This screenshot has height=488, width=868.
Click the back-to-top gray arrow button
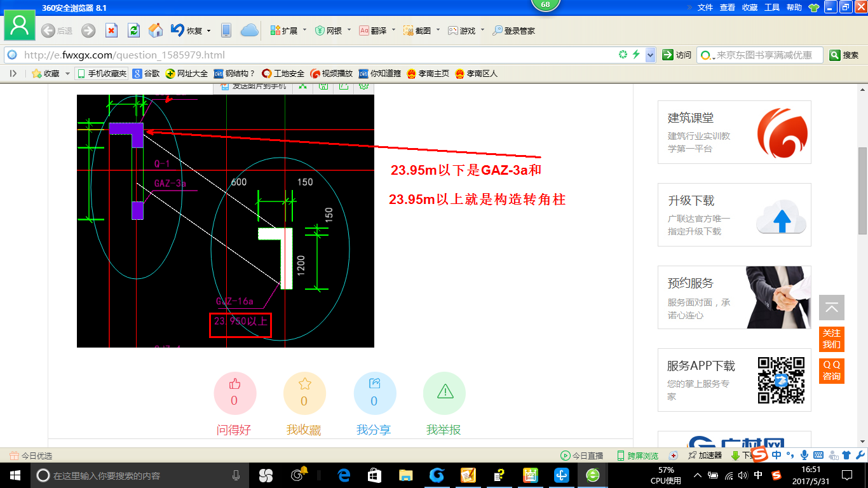click(x=832, y=308)
